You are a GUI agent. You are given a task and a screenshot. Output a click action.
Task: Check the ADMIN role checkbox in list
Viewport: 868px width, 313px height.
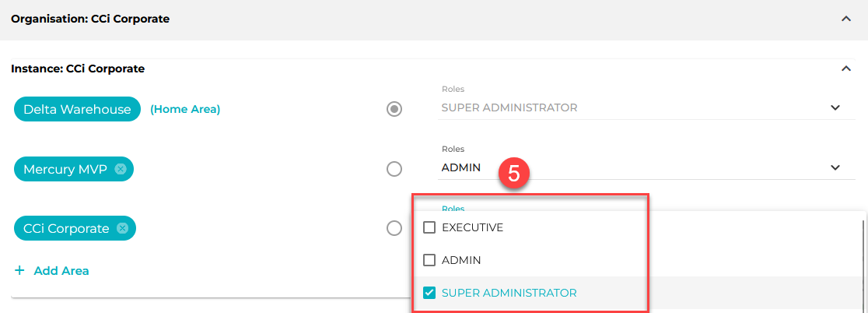429,260
